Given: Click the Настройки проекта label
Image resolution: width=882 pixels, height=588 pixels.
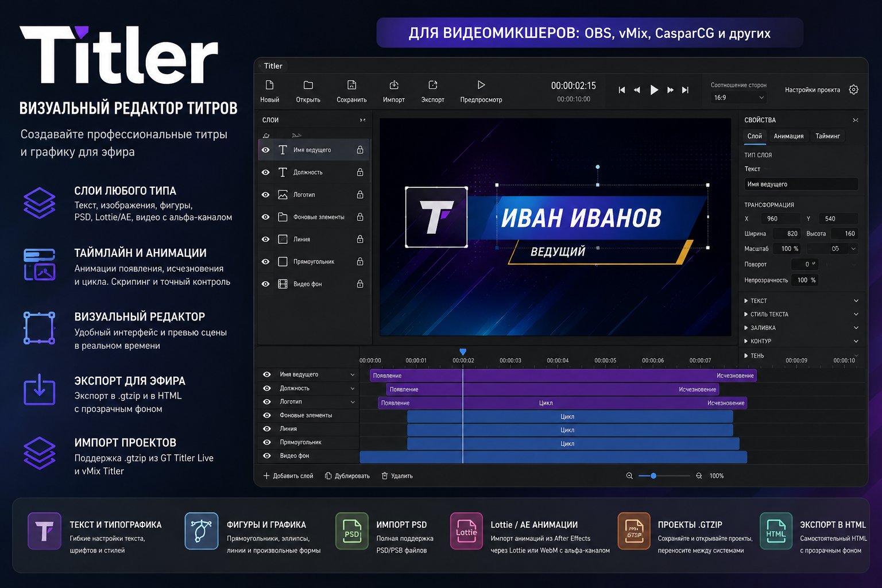Looking at the screenshot, I should (813, 90).
